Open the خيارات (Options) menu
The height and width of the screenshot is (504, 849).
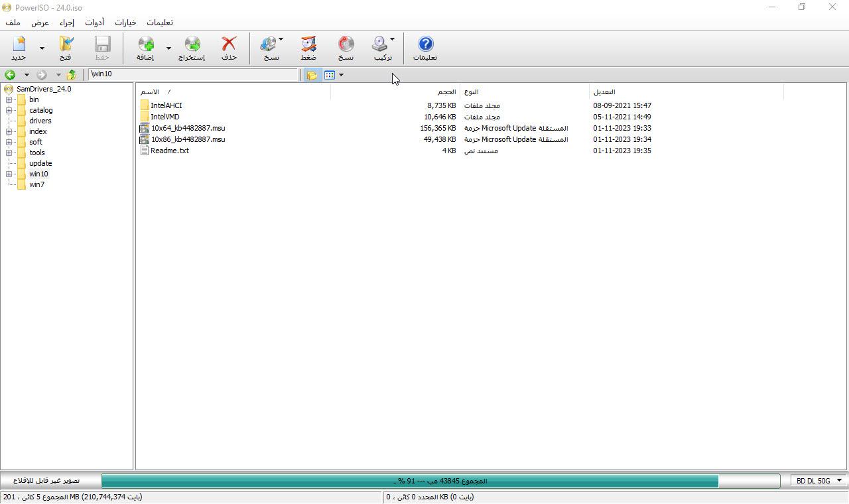(125, 23)
